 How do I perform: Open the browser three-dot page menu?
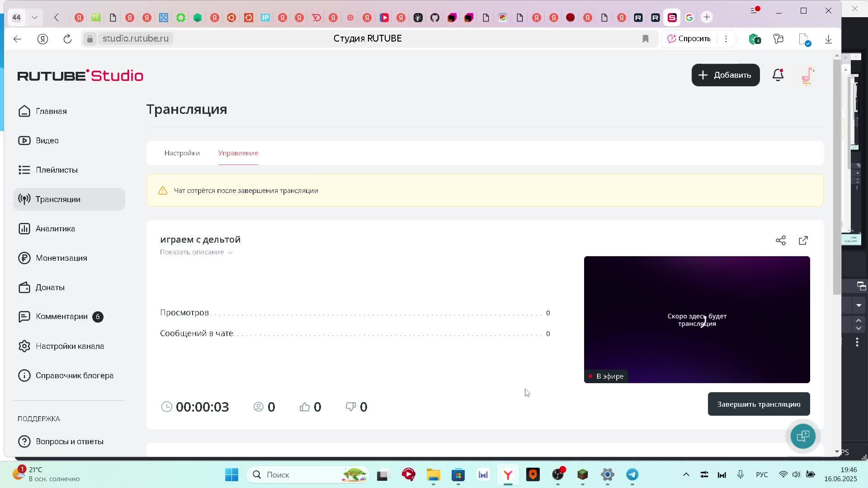point(726,39)
